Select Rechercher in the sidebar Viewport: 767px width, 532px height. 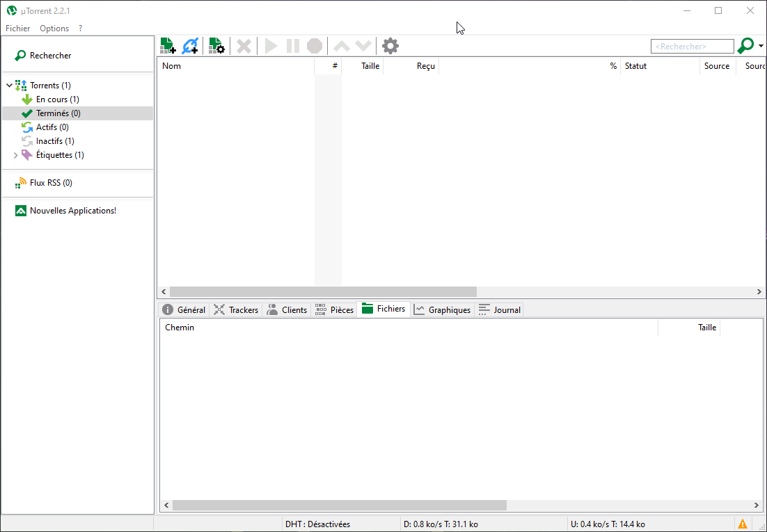[50, 55]
